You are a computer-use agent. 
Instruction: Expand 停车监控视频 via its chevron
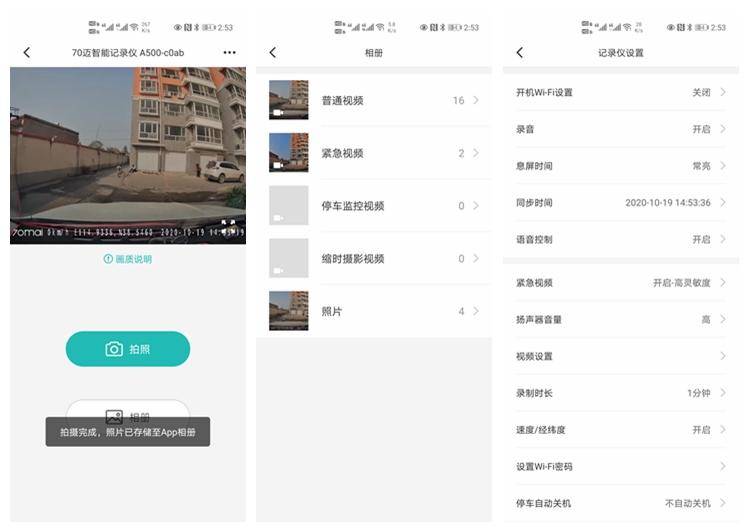[x=476, y=206]
